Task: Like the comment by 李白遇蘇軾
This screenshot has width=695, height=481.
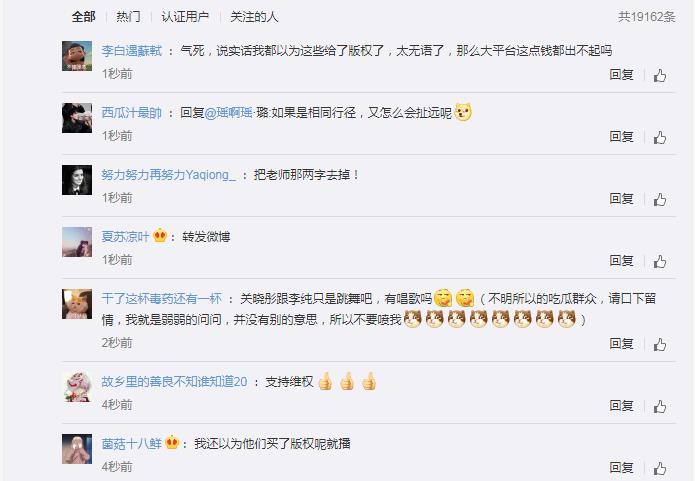Action: pyautogui.click(x=660, y=75)
